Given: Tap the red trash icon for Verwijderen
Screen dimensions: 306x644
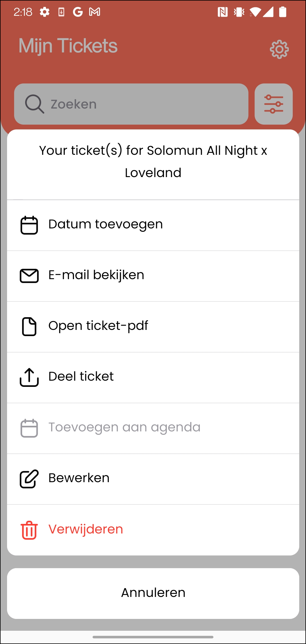Looking at the screenshot, I should 29,530.
